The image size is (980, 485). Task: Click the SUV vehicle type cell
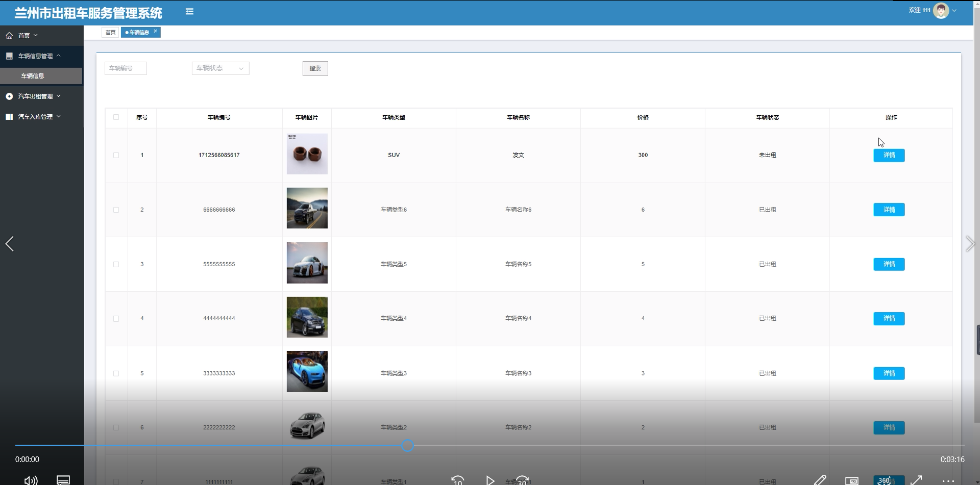(394, 155)
